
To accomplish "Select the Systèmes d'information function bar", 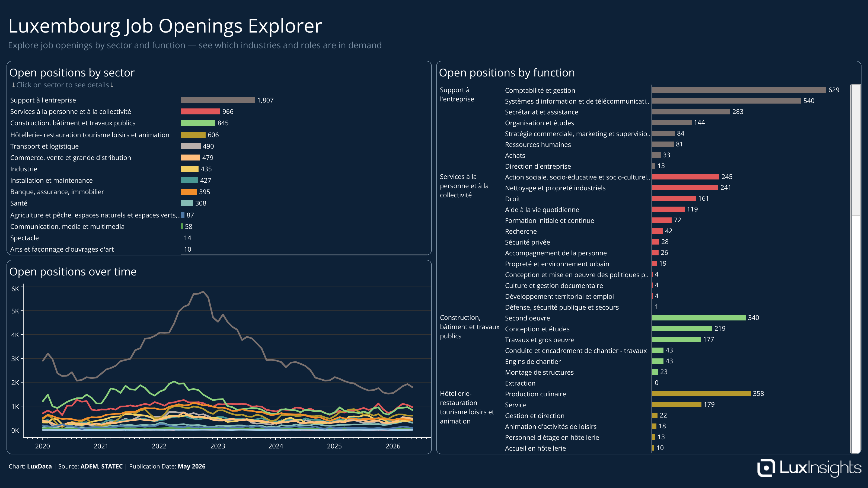I will click(726, 101).
